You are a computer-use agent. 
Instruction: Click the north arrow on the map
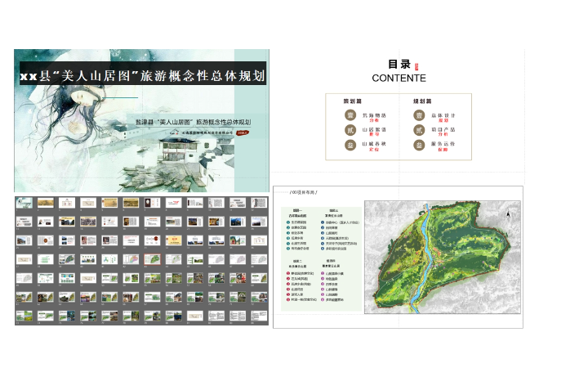[508, 214]
